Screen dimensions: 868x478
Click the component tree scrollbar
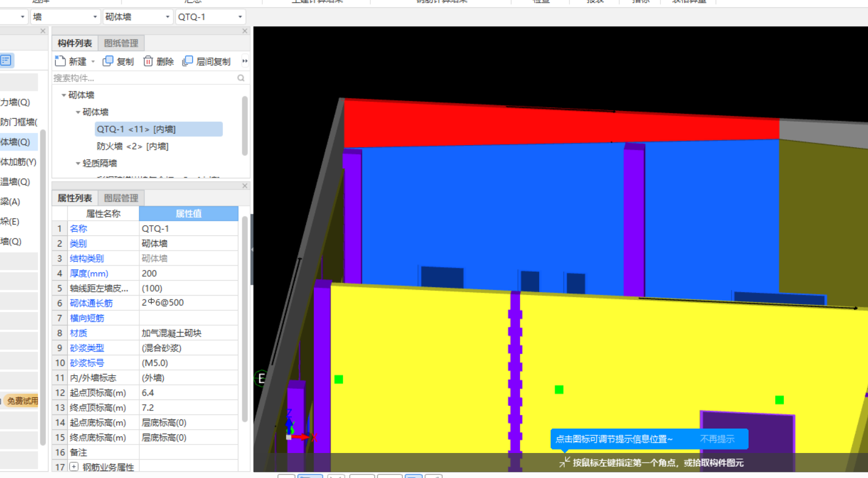(x=245, y=126)
